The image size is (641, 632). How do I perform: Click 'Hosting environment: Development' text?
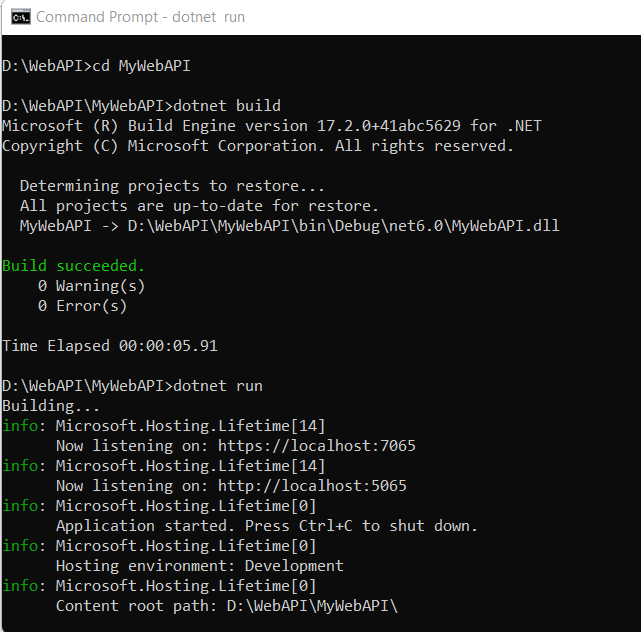(199, 566)
